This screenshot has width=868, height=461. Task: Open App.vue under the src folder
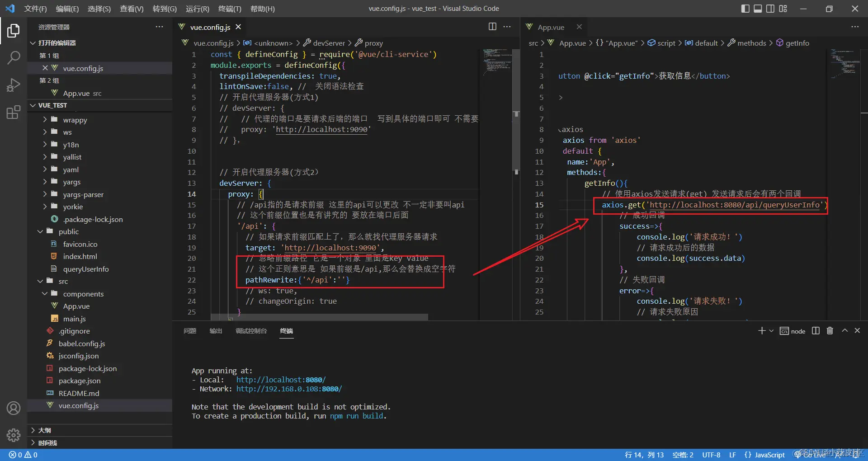[76, 306]
